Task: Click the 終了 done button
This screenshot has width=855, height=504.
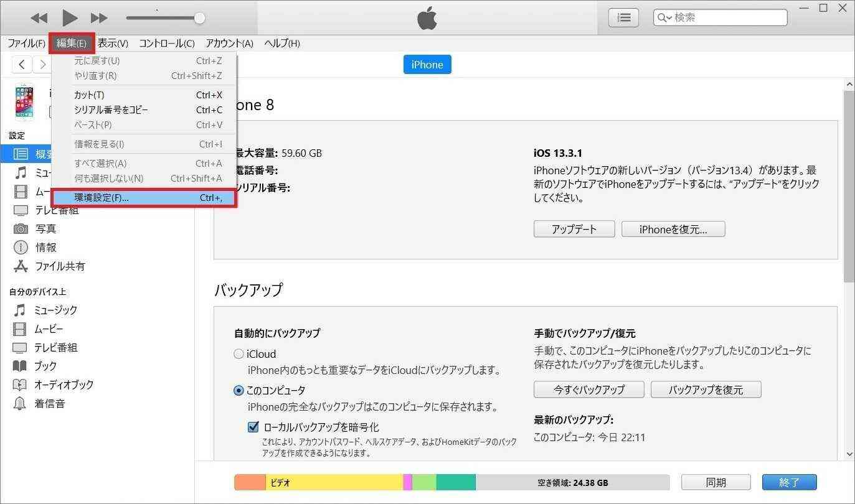Action: pos(789,482)
